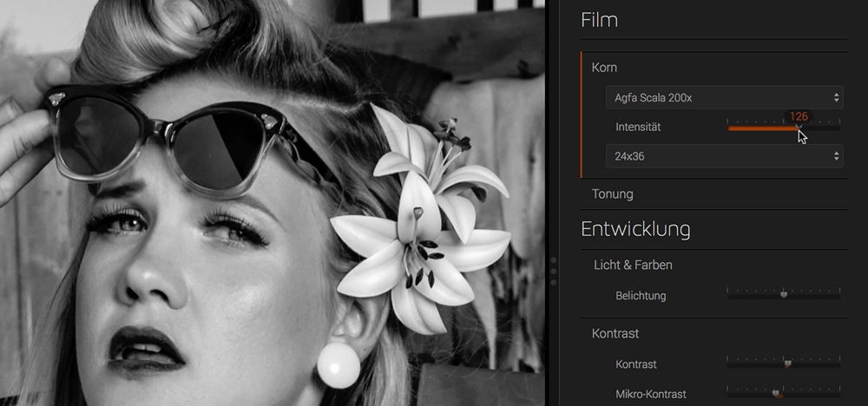This screenshot has height=406, width=868.
Task: Click the Kontrast slider handle
Action: (x=787, y=364)
